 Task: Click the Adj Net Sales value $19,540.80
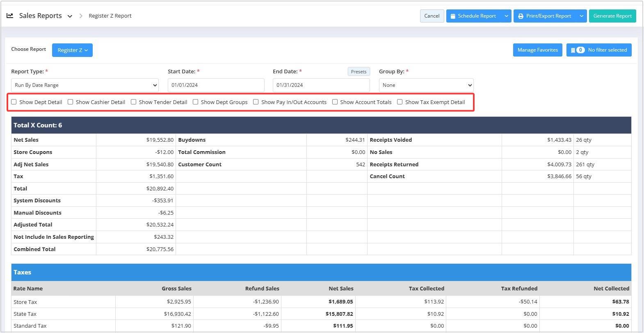tap(160, 164)
